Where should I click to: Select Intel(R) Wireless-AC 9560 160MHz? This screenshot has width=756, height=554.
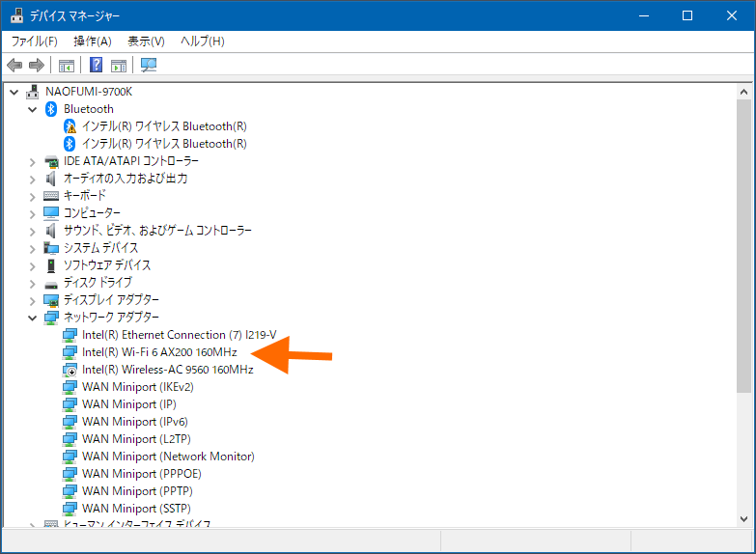pos(168,370)
